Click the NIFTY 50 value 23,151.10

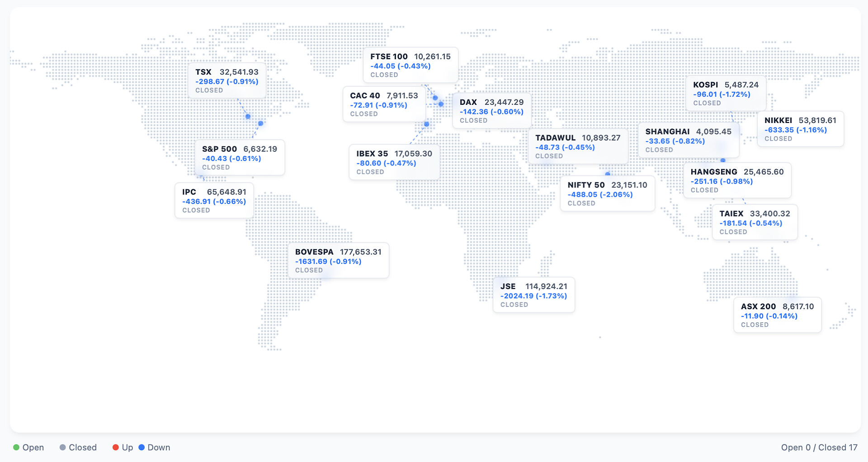(x=629, y=185)
